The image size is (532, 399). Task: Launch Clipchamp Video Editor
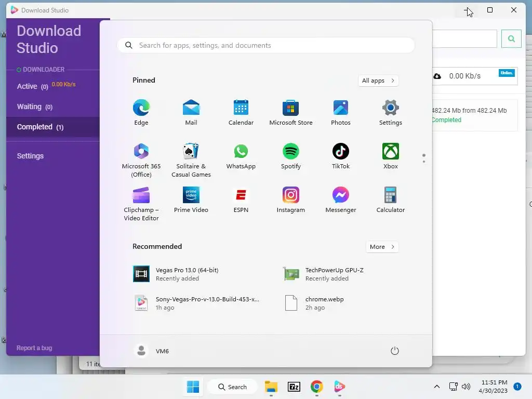[x=141, y=204]
